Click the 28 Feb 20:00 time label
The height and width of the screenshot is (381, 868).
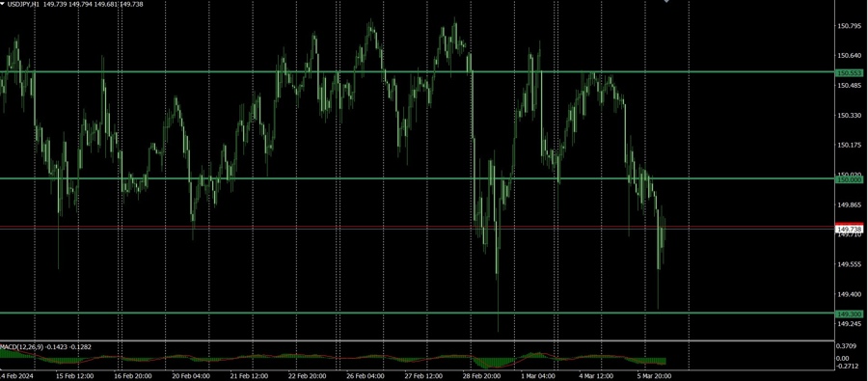click(481, 376)
